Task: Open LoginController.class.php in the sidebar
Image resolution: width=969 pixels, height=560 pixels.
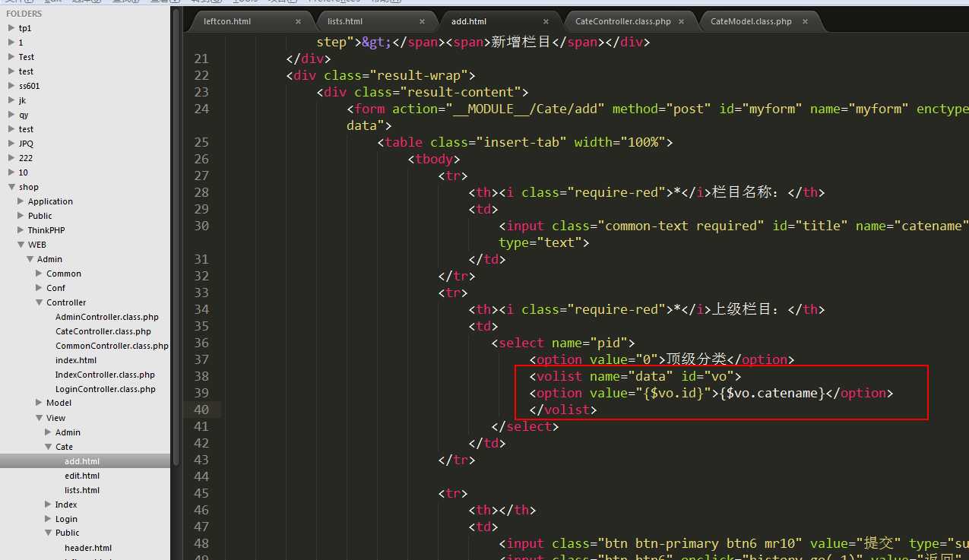Action: (106, 389)
